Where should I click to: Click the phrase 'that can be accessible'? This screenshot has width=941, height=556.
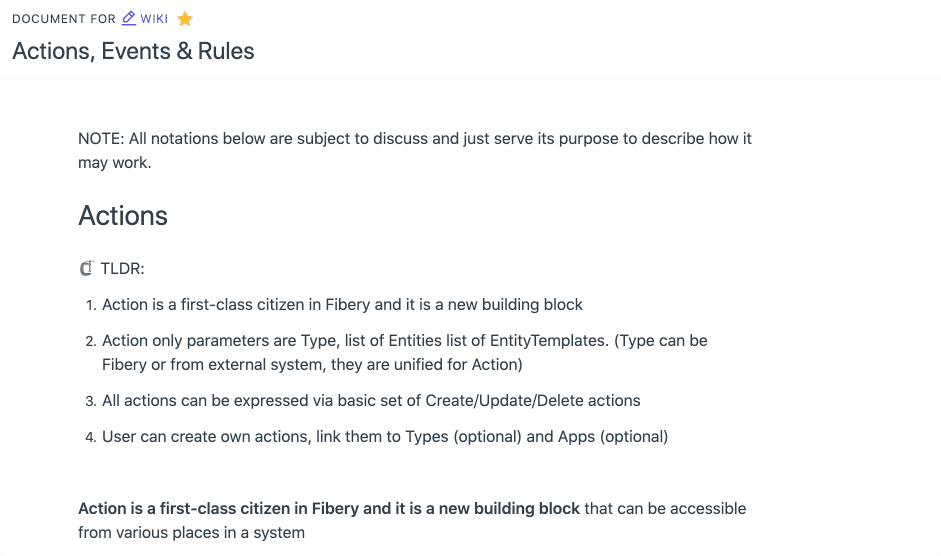click(x=665, y=508)
